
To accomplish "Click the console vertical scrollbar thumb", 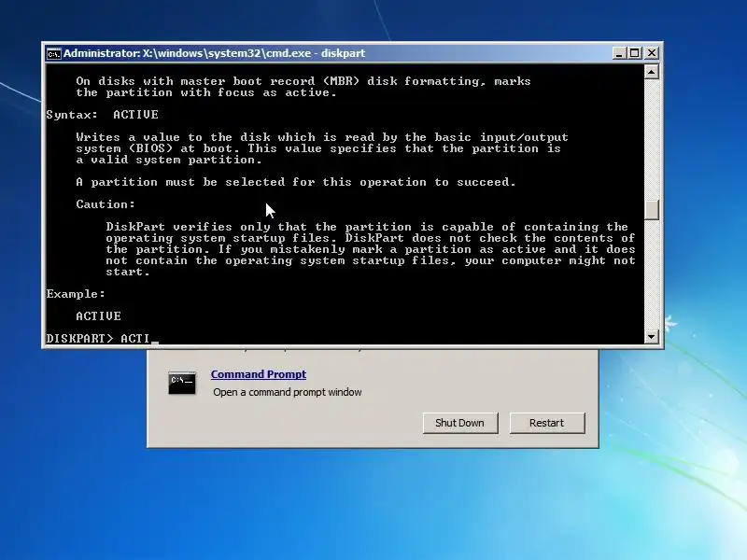I will (x=651, y=210).
